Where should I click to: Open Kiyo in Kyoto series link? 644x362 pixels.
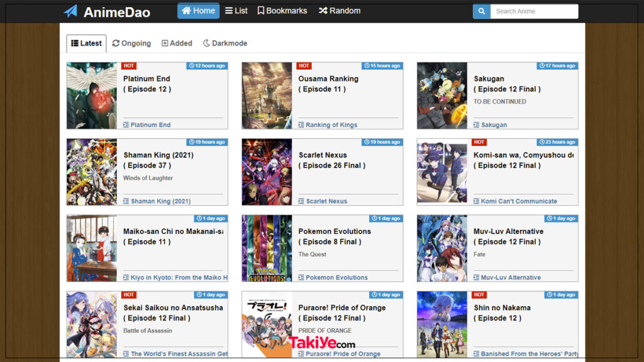tap(179, 277)
